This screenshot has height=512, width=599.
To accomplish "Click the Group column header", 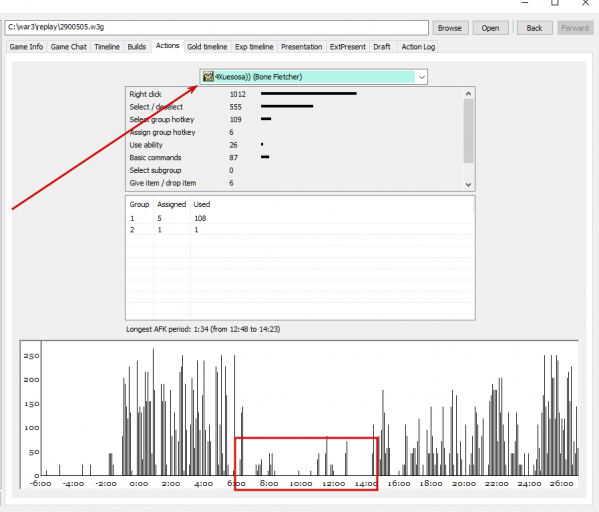I will click(x=139, y=204).
